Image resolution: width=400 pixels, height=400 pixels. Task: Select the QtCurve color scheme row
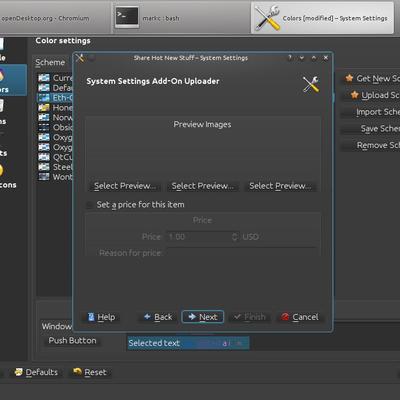click(x=55, y=157)
